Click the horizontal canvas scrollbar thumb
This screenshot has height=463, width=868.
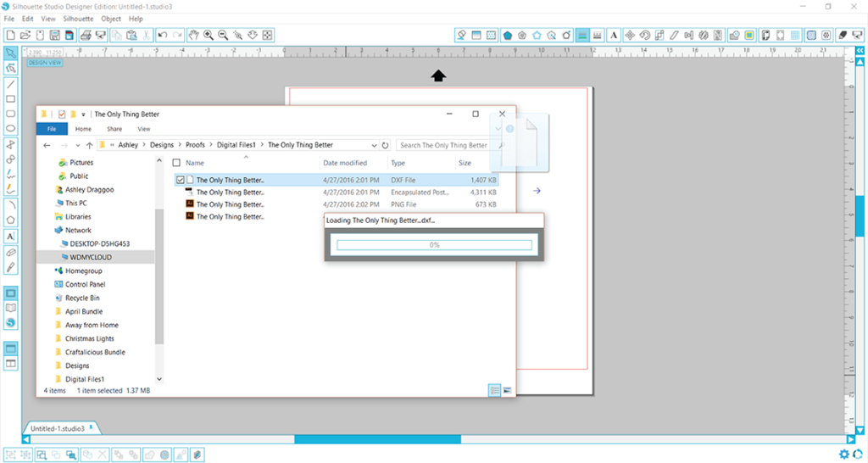(377, 439)
